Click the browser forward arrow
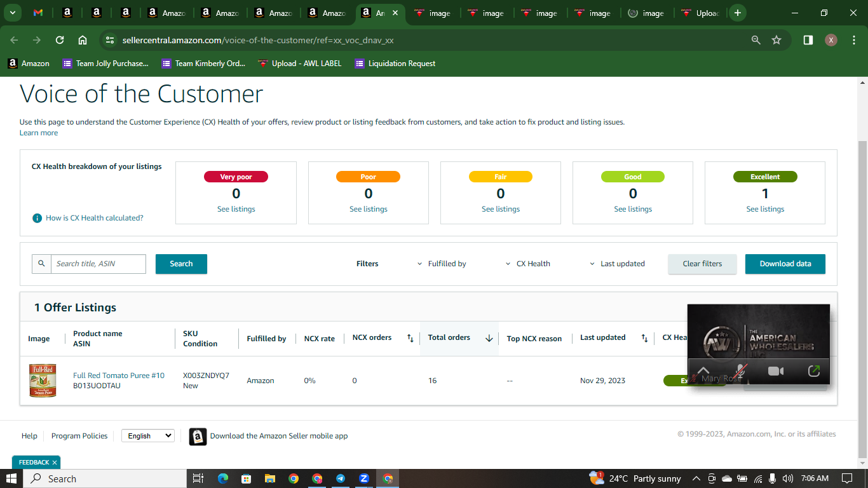 tap(37, 40)
